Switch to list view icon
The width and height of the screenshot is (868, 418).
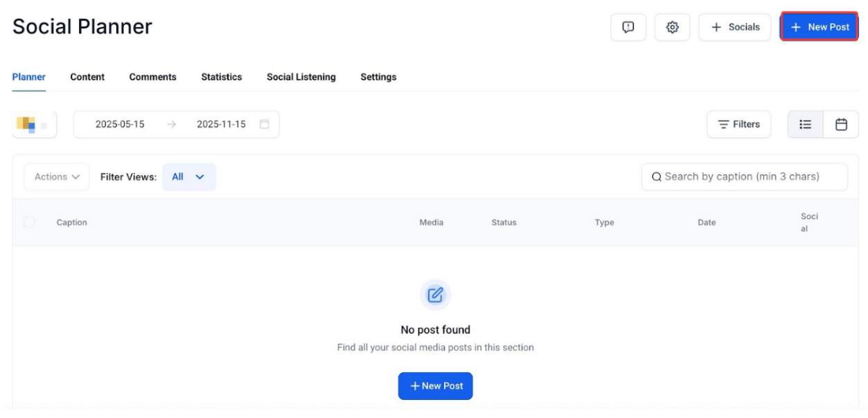[x=805, y=124]
